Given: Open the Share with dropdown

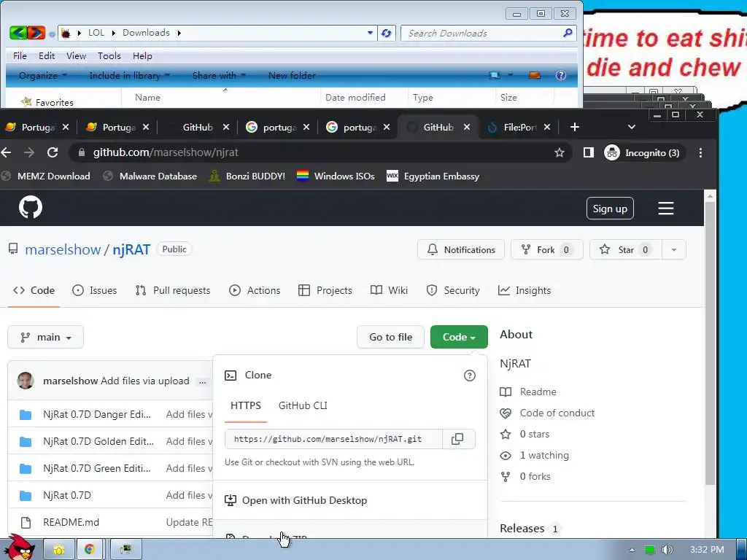Looking at the screenshot, I should click(x=219, y=75).
